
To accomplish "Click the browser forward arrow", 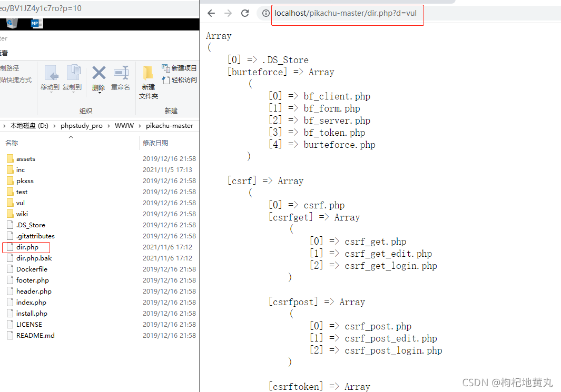I will pos(228,13).
